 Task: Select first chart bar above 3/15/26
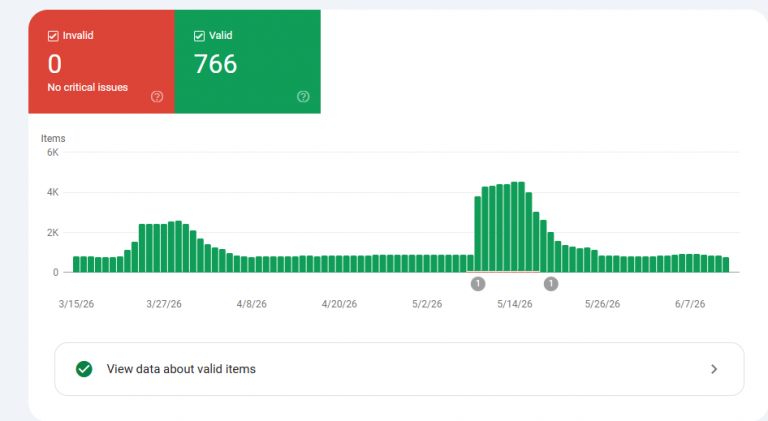[x=76, y=264]
